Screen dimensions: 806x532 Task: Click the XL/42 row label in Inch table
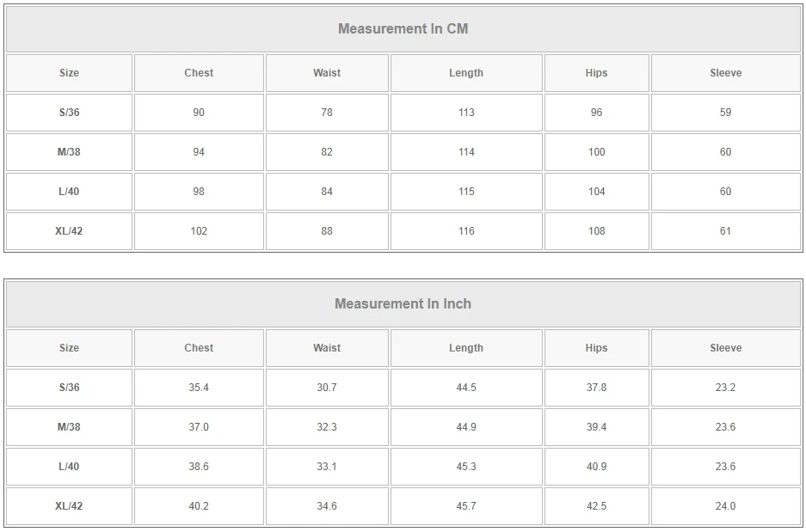[x=69, y=506]
